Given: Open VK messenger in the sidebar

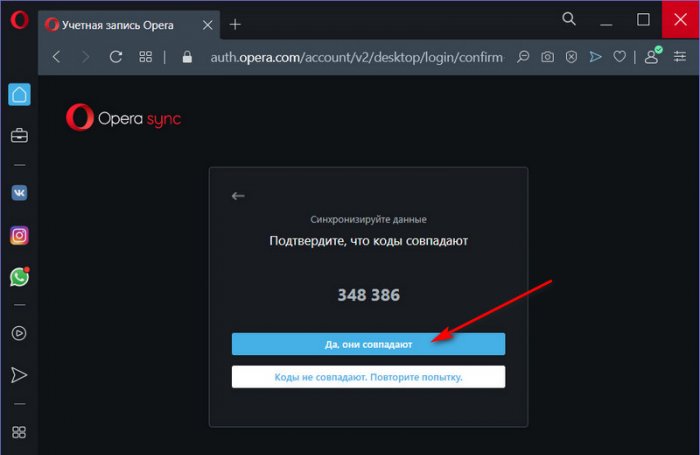Looking at the screenshot, I should [x=19, y=193].
